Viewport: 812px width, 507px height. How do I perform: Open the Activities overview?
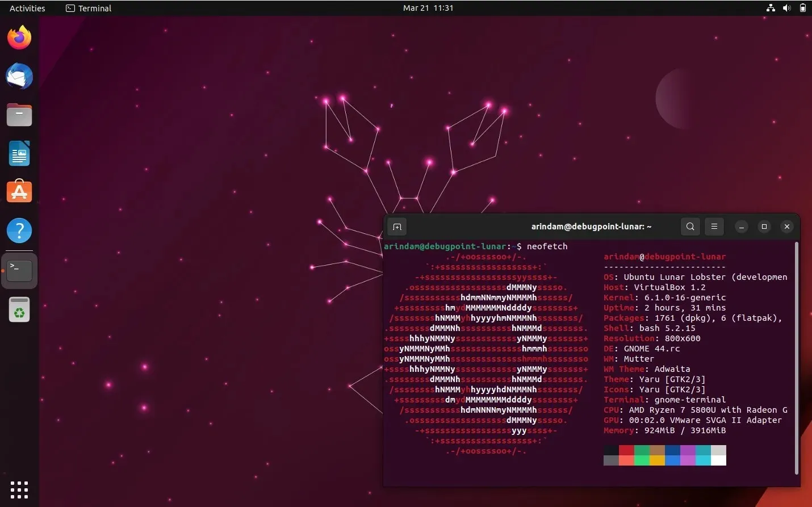(27, 8)
